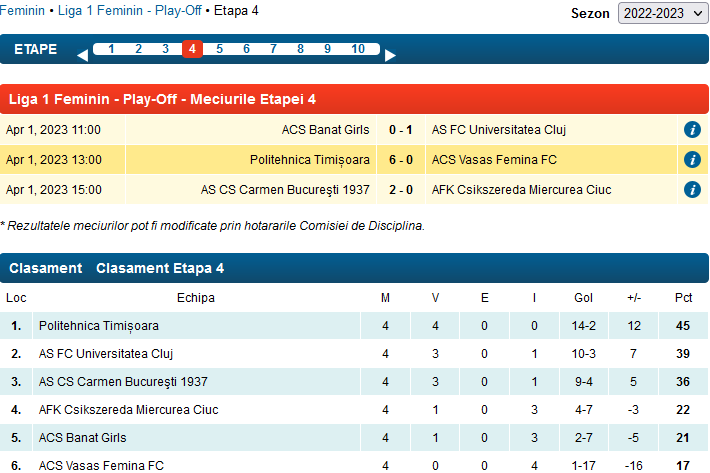Viewport: 710px width, 473px height.
Task: Click the Feminin breadcrumb link
Action: pos(22,11)
